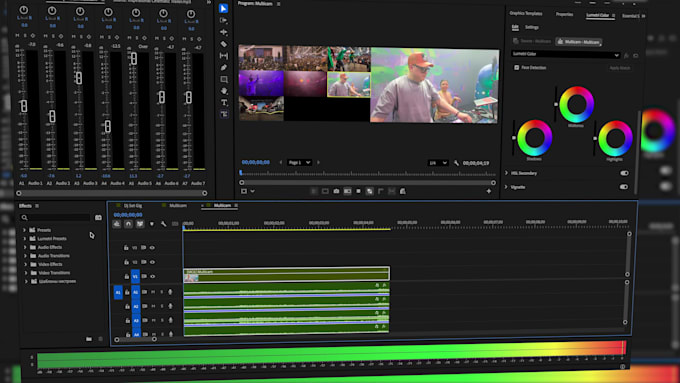
Task: Open the Effects panel menu icon
Action: click(x=37, y=206)
